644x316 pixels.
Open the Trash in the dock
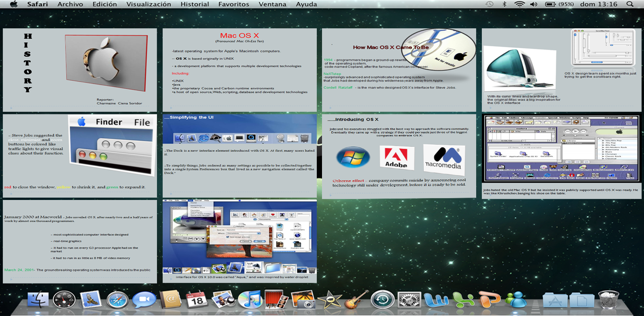coord(608,299)
